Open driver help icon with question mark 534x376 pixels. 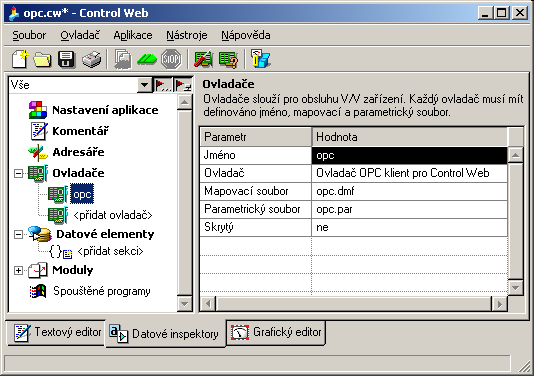(x=228, y=59)
